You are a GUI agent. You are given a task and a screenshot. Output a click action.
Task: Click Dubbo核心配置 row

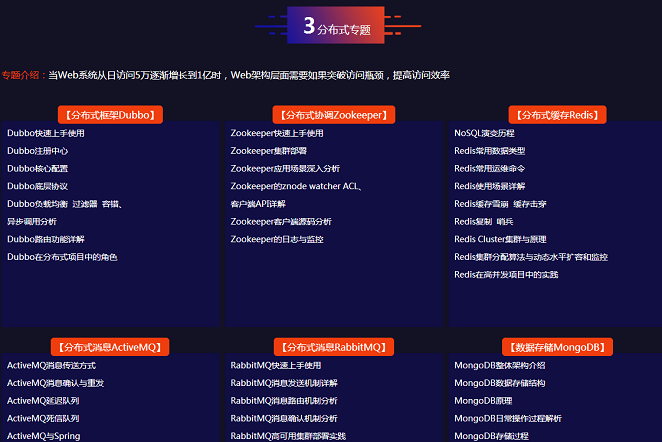point(38,169)
